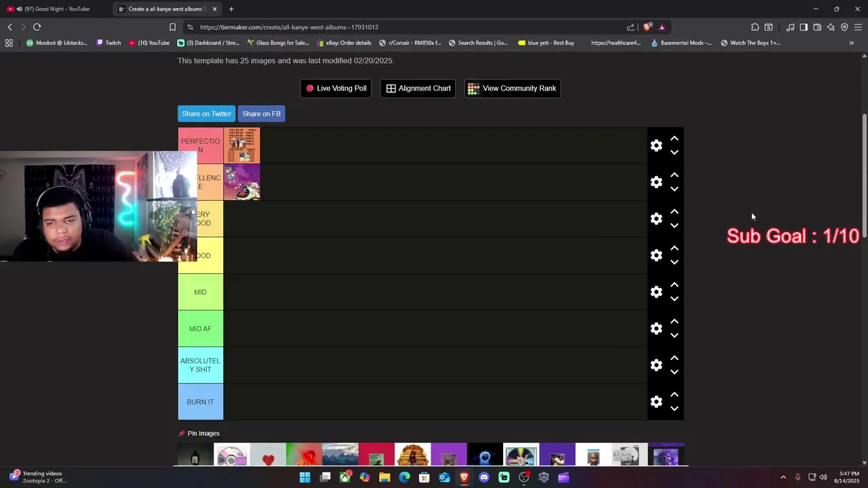The image size is (868, 488).
Task: Open the Brave hamburger main menu
Action: pos(858,27)
